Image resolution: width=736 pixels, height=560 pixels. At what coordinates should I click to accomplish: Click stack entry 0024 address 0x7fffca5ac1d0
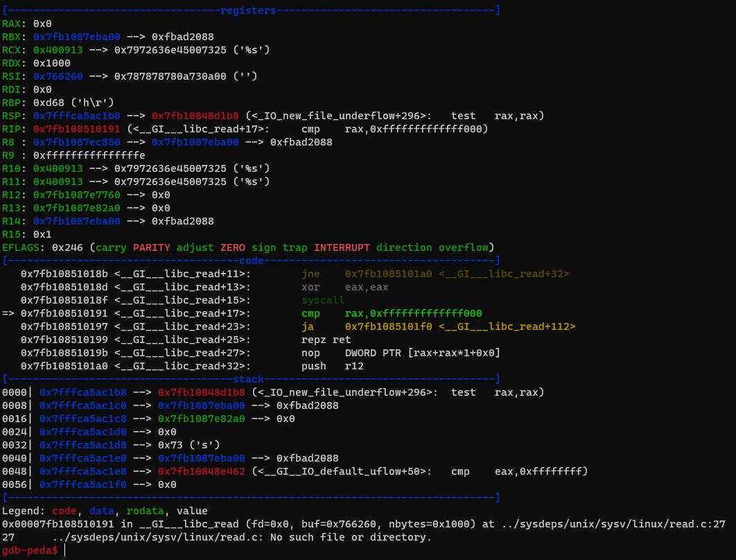coord(82,431)
